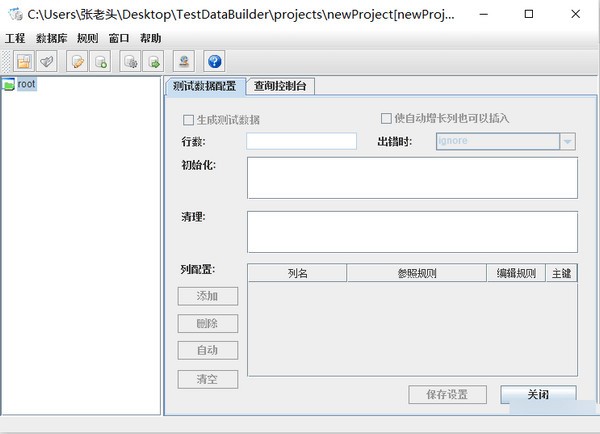Open the 规则 menu

coord(87,38)
